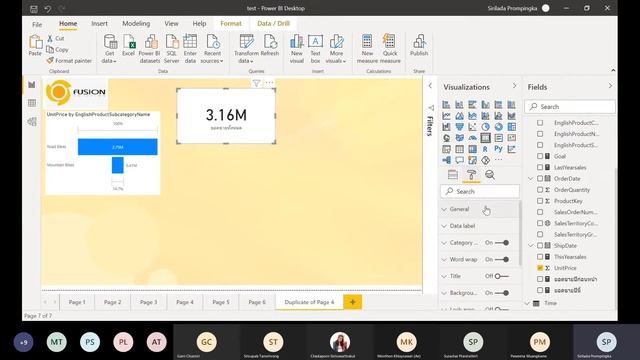The height and width of the screenshot is (360, 640).
Task: Open card visual More options ellipsis
Action: (x=269, y=83)
